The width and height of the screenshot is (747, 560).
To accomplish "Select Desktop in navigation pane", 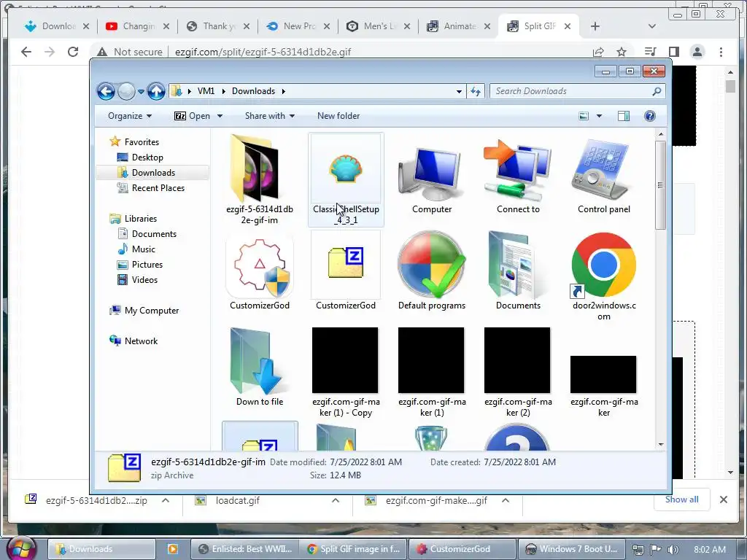I will 147,157.
